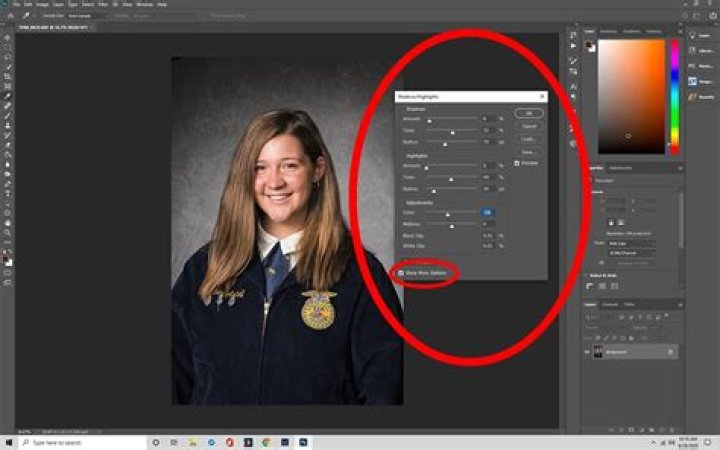Click the Save... button in dialog

528,152
